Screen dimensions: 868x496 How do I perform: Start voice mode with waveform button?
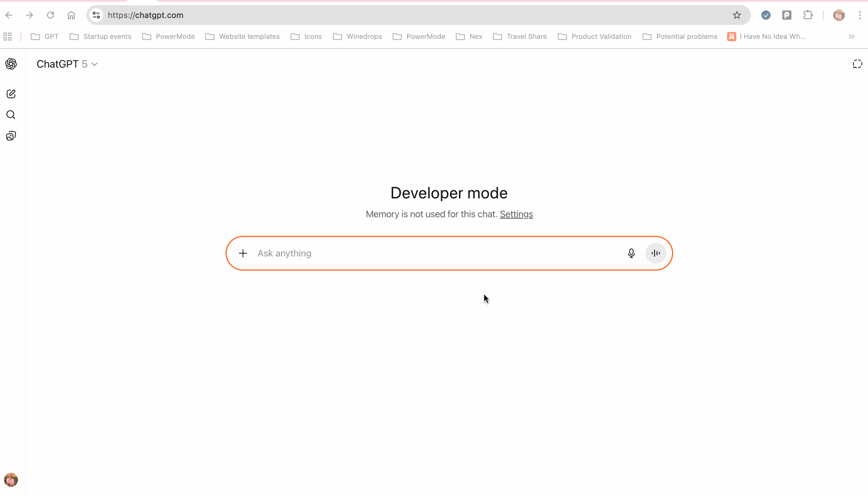(x=656, y=253)
